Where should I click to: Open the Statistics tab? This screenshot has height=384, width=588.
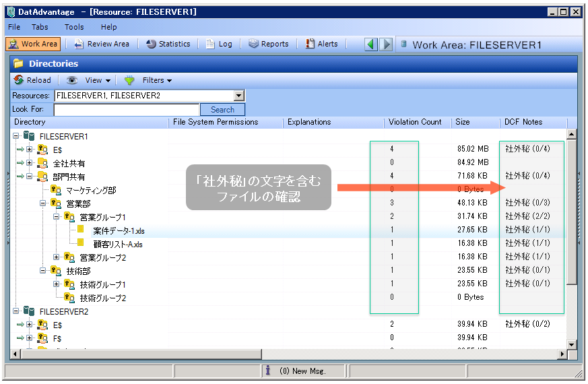(168, 44)
